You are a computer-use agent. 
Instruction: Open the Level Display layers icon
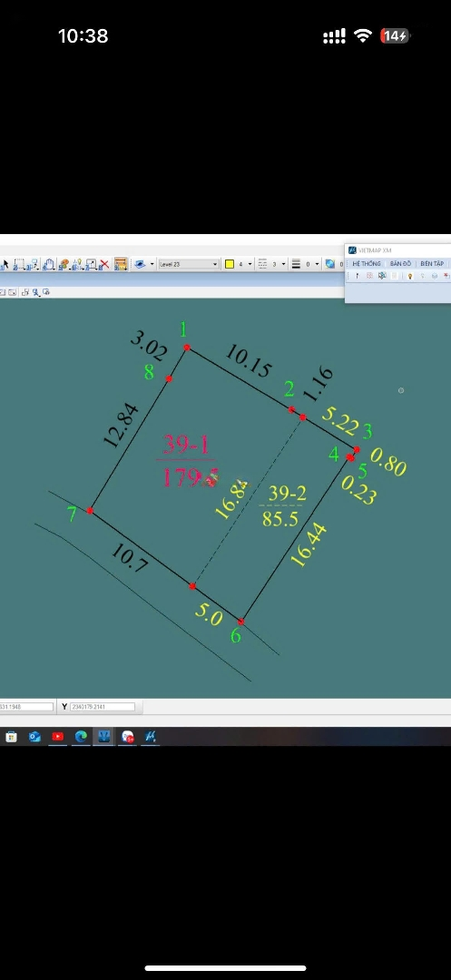coord(141,264)
